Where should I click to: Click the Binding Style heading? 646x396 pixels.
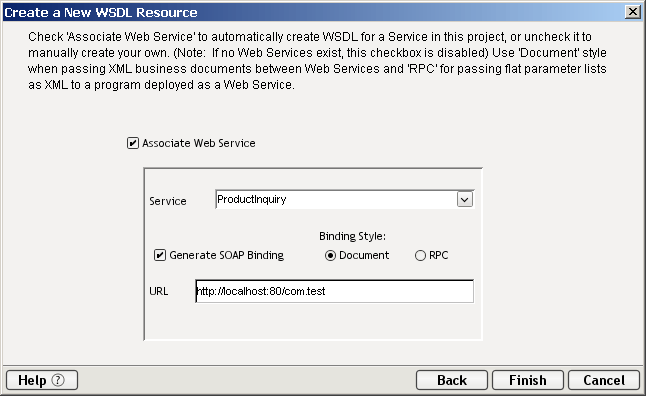click(x=352, y=236)
